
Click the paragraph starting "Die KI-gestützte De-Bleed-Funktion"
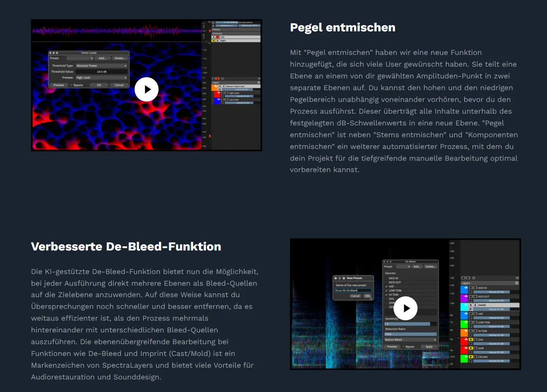pos(145,324)
